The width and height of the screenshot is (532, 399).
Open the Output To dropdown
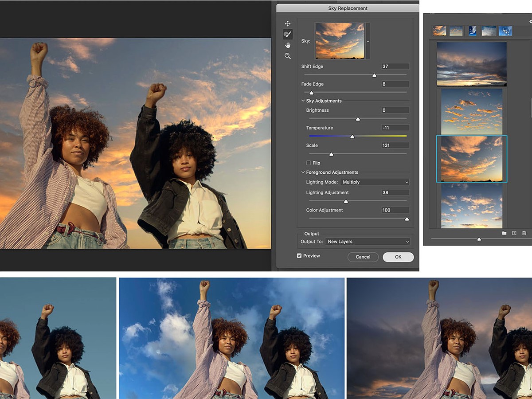[x=368, y=242]
